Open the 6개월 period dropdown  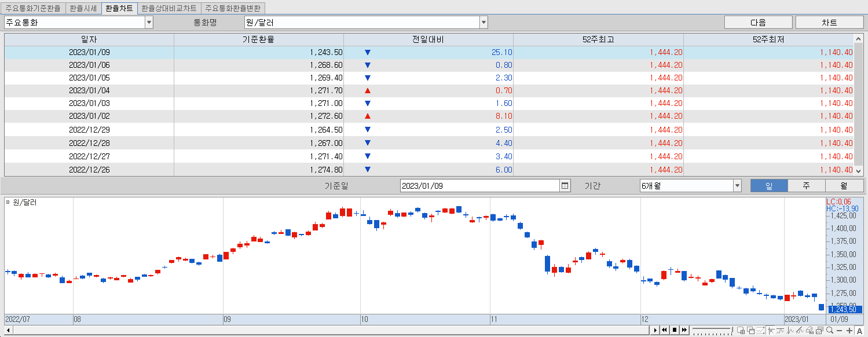point(736,185)
